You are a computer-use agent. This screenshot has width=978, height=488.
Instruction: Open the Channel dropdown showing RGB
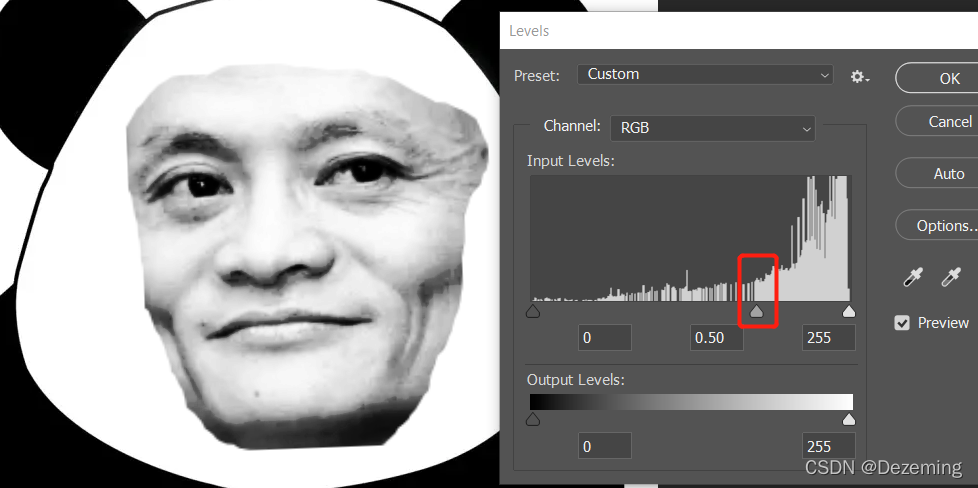point(713,128)
